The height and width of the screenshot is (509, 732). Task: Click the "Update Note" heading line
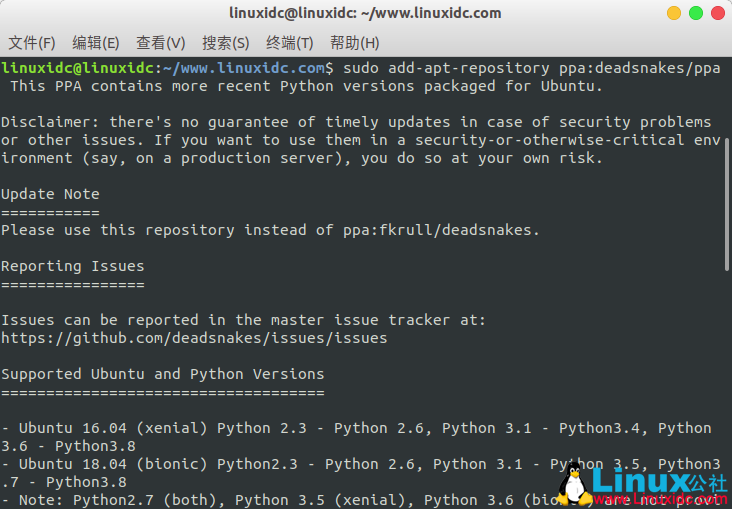click(x=50, y=194)
